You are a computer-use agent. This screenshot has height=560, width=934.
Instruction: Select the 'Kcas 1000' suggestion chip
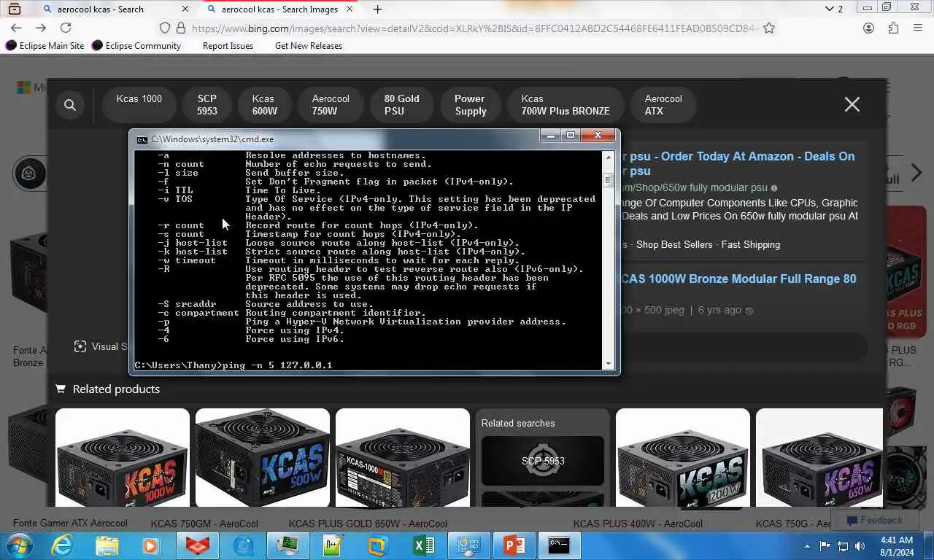click(x=139, y=105)
